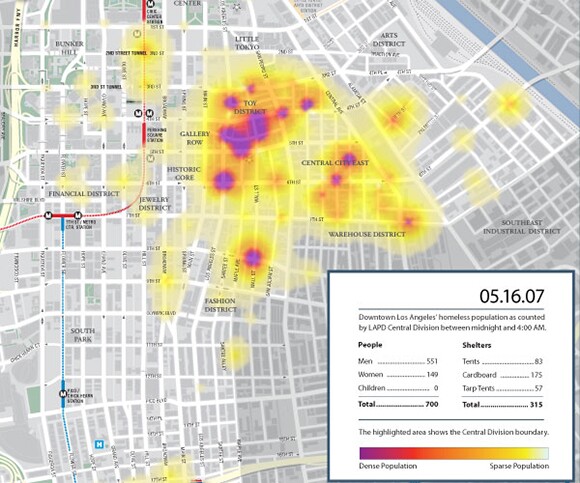Click the density gradient color bar in legend

(454, 453)
